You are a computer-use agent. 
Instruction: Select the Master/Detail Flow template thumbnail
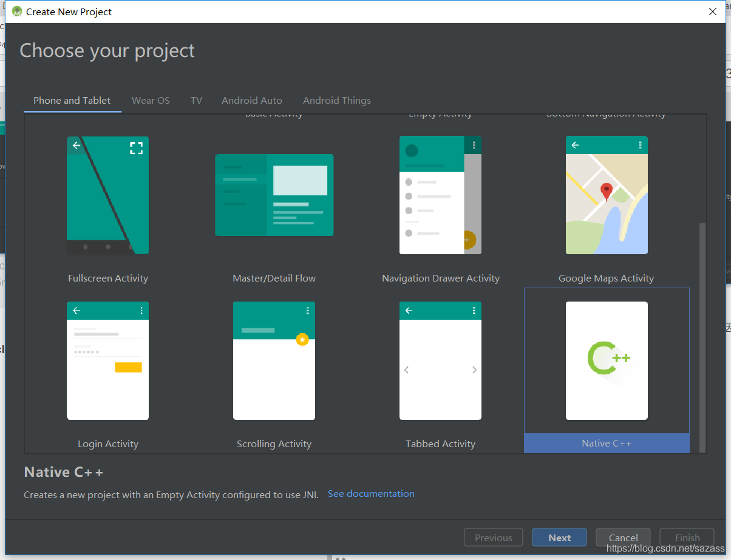(x=274, y=195)
